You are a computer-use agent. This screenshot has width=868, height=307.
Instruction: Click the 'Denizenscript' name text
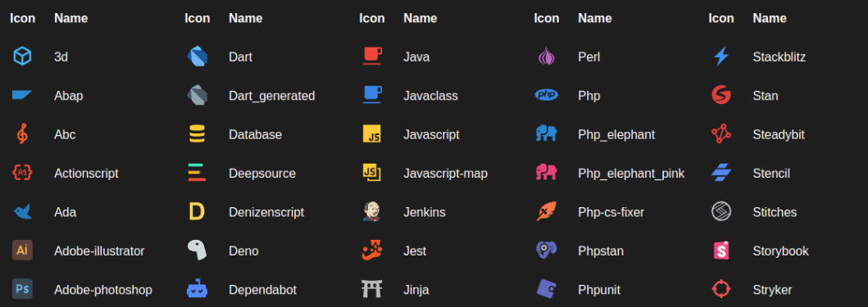pyautogui.click(x=266, y=212)
